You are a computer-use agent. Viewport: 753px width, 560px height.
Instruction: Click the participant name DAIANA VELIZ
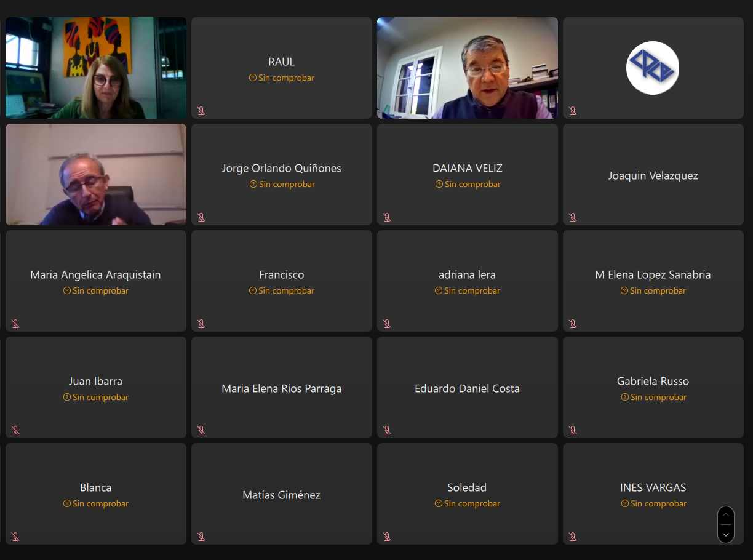468,169
